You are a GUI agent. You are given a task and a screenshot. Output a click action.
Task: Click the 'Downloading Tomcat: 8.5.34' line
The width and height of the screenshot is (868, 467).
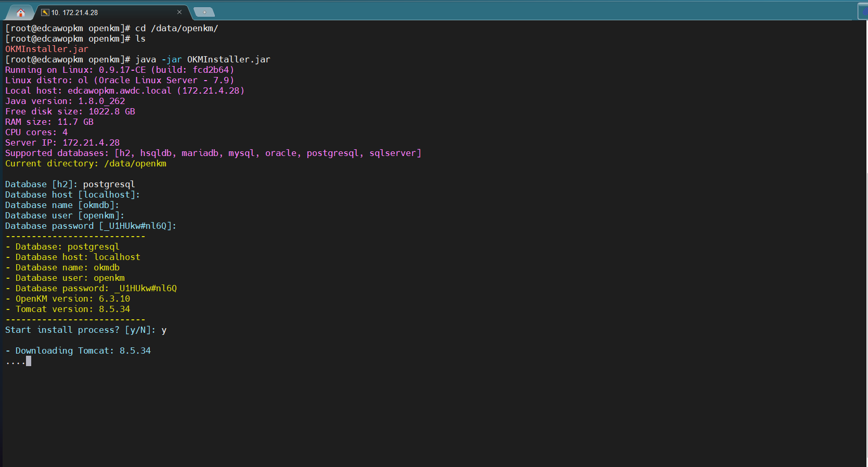click(x=78, y=351)
